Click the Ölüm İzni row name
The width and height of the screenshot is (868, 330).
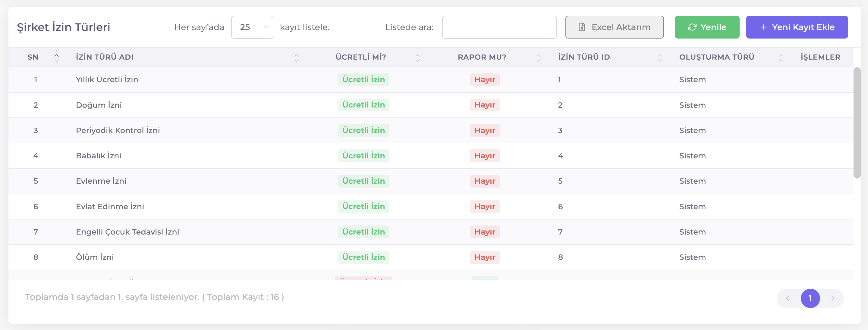(x=95, y=257)
